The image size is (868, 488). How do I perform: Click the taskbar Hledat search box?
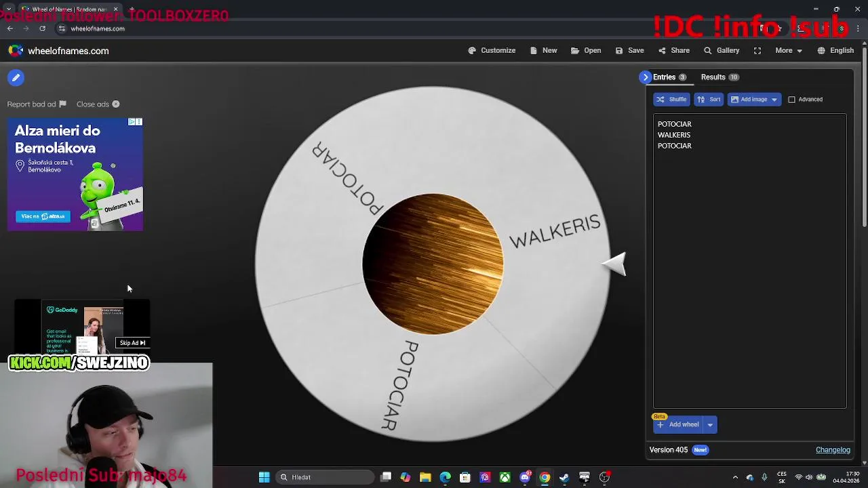[325, 477]
